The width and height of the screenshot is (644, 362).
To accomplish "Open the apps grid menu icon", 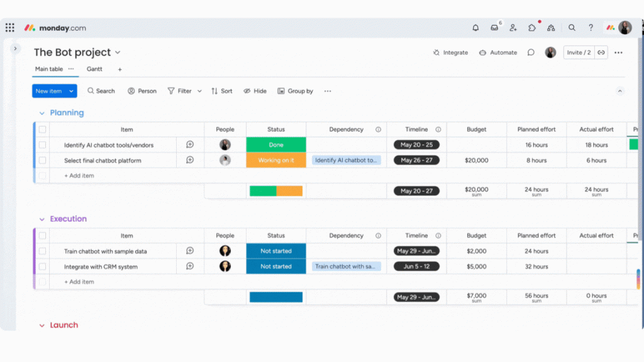I will (10, 28).
